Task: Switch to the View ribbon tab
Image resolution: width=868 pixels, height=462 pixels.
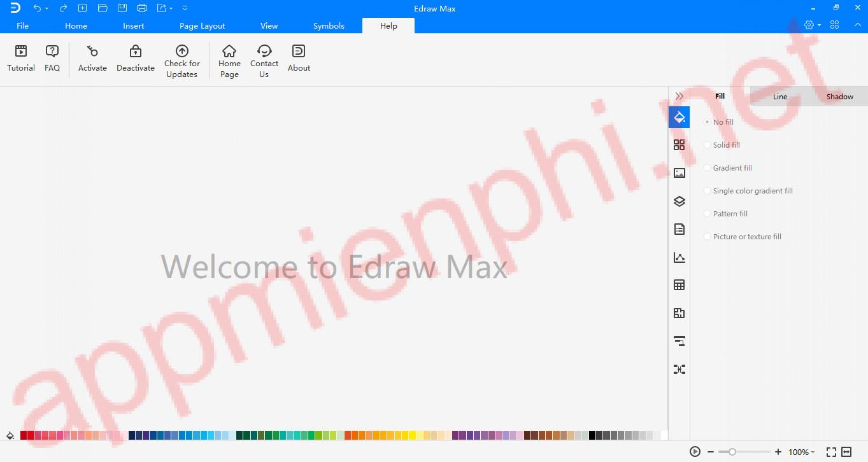Action: pos(269,25)
